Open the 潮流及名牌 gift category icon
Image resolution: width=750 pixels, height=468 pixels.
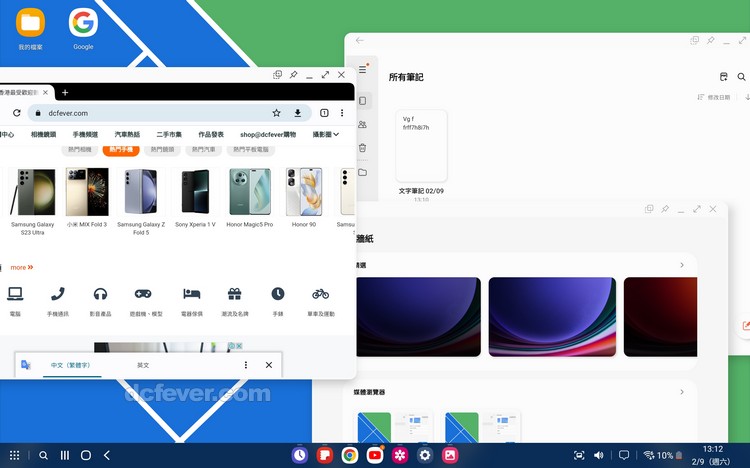pyautogui.click(x=234, y=294)
